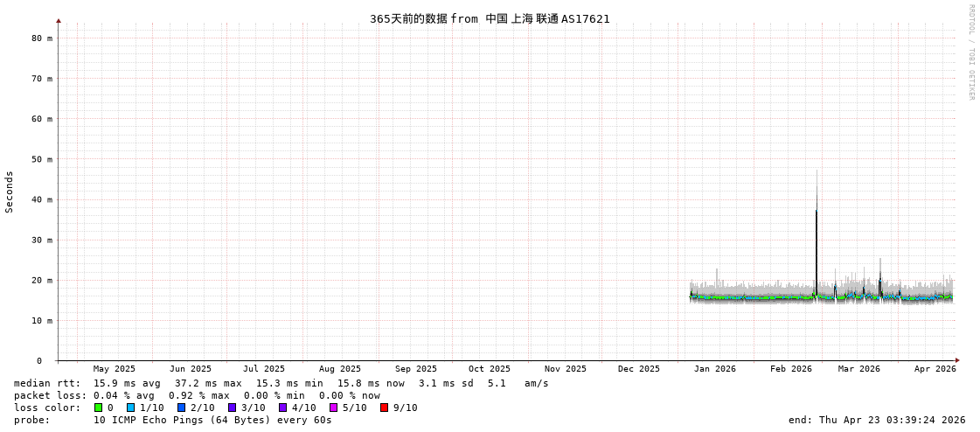Click the green 0 loss color swatch
This screenshot has height=432, width=980.
coord(98,408)
